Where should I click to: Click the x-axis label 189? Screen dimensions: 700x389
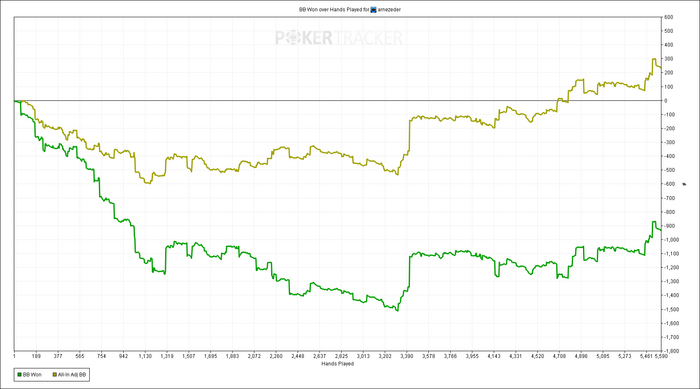pyautogui.click(x=36, y=356)
